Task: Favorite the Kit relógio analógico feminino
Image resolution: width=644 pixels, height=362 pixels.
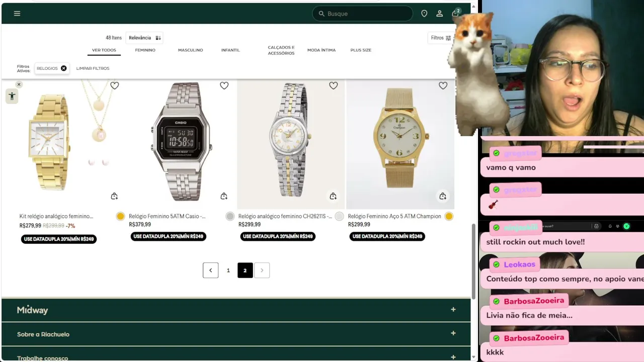Action: pos(115,86)
